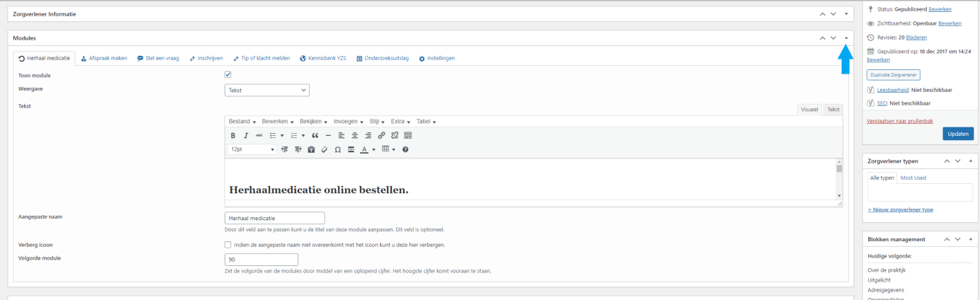
Task: Click the Aangepaste naam input field
Action: click(275, 218)
